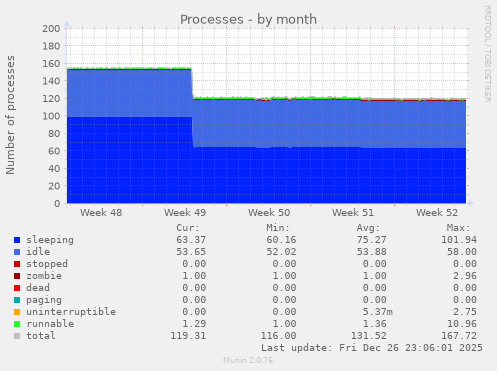Click the 120 y-axis tick label
This screenshot has height=371, width=497.
tap(51, 98)
